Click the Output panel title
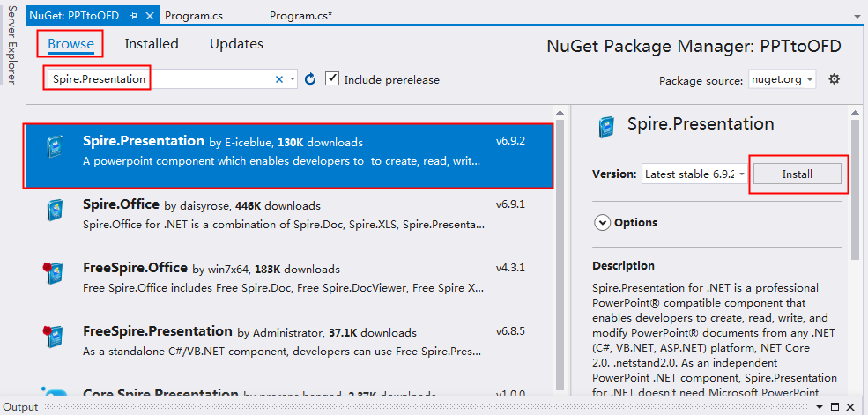Image resolution: width=868 pixels, height=415 pixels. click(20, 407)
